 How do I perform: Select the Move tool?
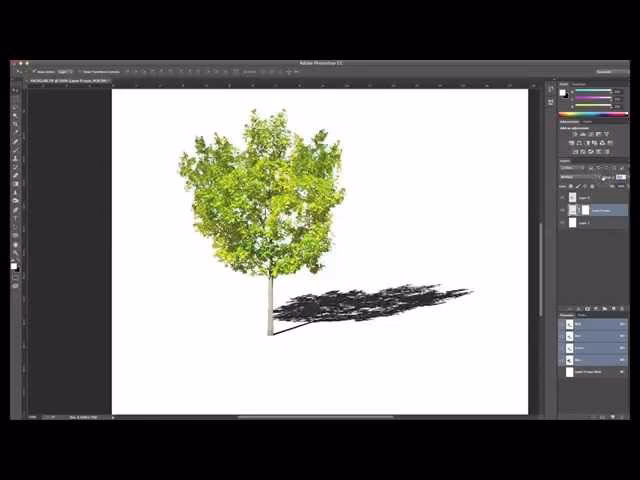click(x=16, y=90)
